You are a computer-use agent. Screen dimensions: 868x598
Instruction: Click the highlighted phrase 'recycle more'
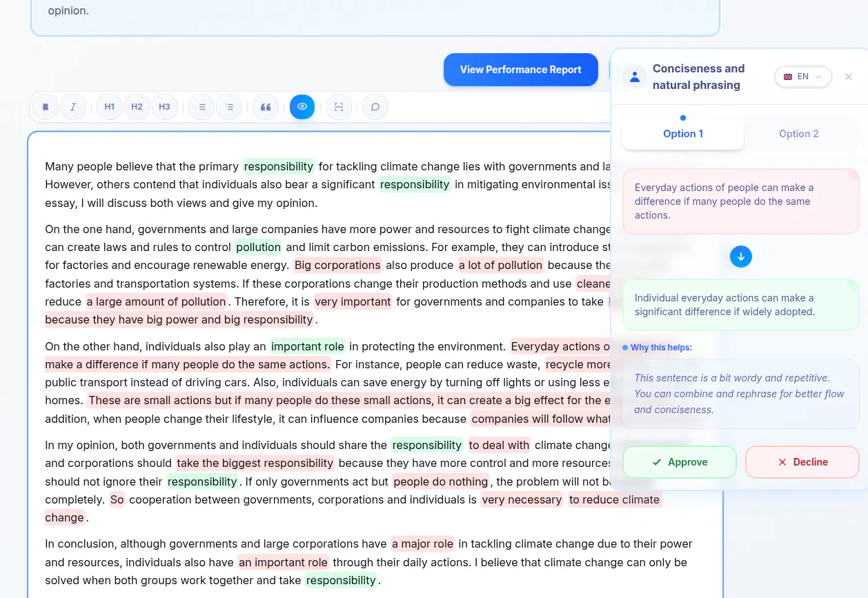578,364
